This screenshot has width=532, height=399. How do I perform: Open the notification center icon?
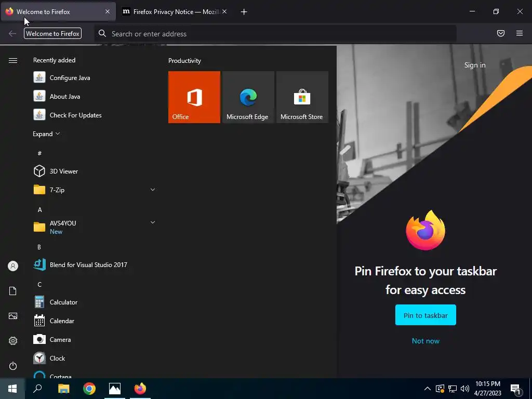[516, 389]
